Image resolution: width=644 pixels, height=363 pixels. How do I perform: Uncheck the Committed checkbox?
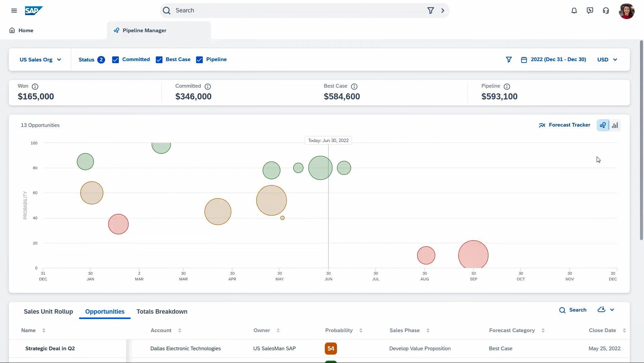[x=115, y=60]
